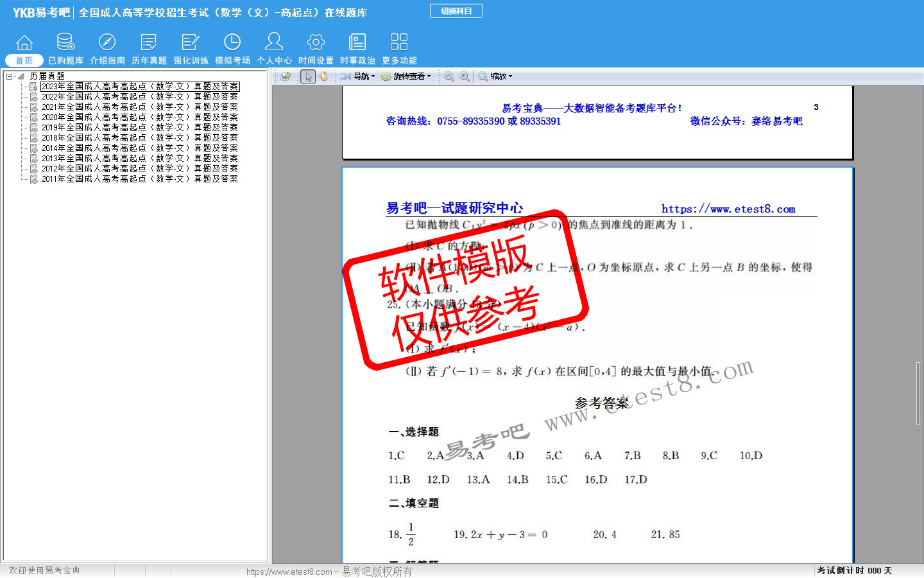Image resolution: width=924 pixels, height=578 pixels.
Task: Click the zoom out magnifier icon
Action: [449, 76]
